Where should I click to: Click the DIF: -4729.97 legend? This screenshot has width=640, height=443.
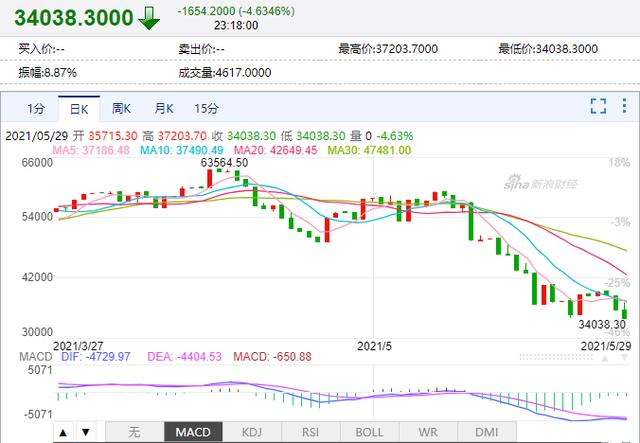coord(96,357)
